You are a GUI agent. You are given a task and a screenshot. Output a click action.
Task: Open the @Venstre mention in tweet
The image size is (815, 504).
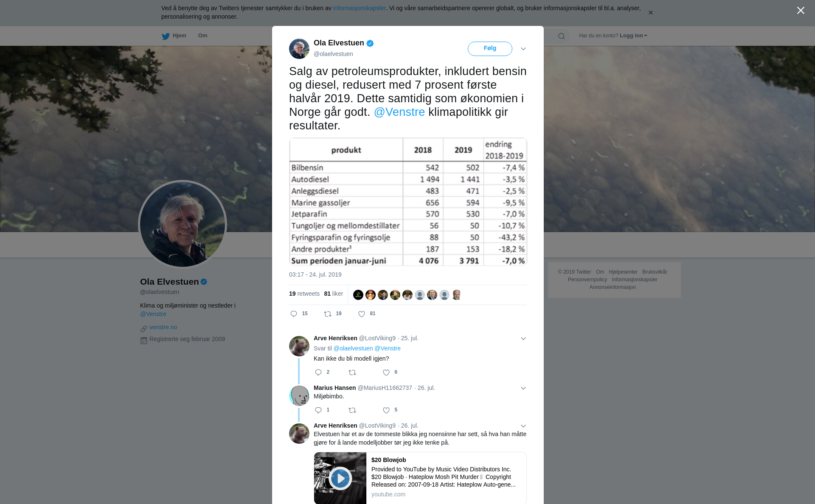click(399, 112)
